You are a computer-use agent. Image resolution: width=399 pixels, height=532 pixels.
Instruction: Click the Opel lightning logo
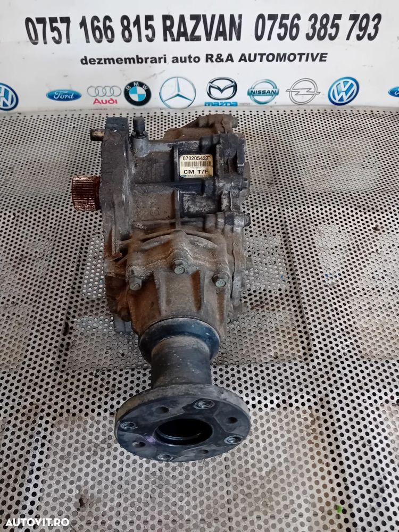[x=303, y=91]
